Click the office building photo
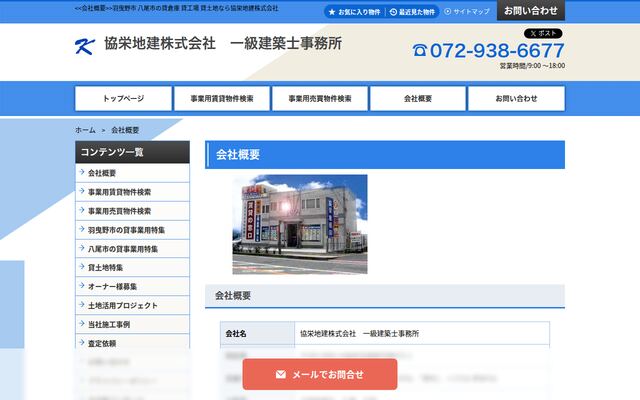This screenshot has width=640, height=400. pyautogui.click(x=300, y=224)
